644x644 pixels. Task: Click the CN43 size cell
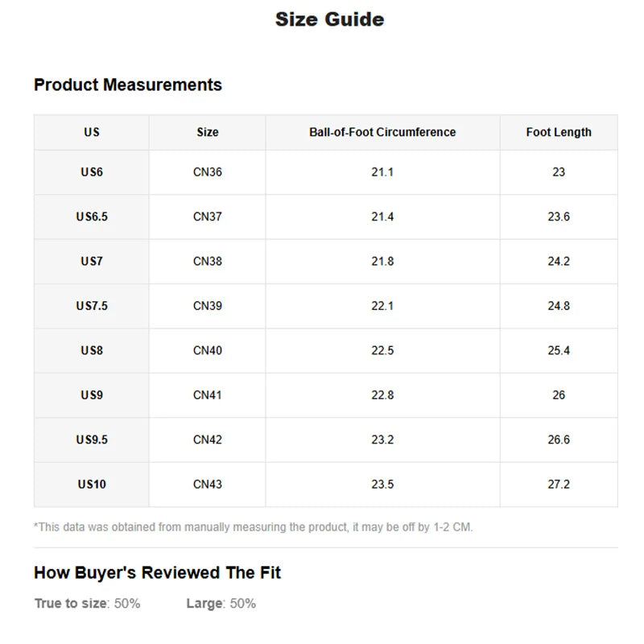coord(207,485)
